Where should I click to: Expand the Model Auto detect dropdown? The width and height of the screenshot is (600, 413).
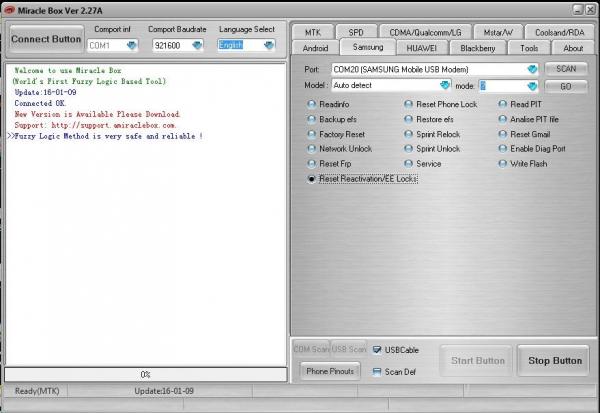pyautogui.click(x=445, y=85)
